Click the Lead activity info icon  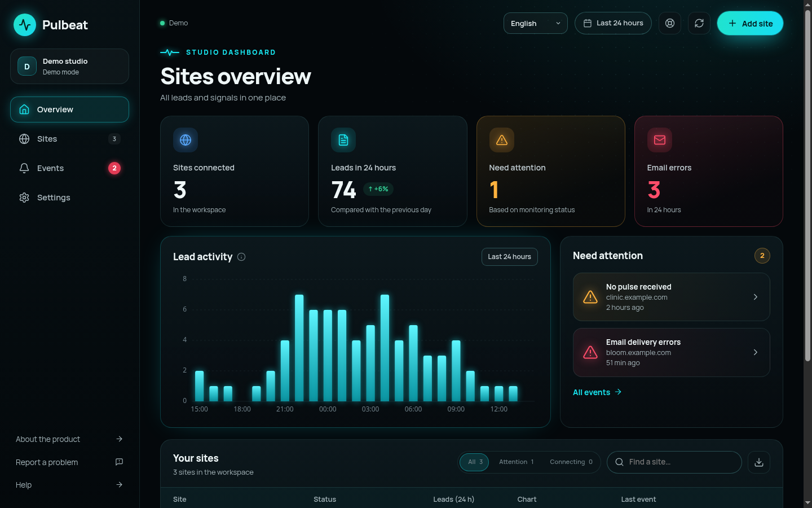point(241,257)
